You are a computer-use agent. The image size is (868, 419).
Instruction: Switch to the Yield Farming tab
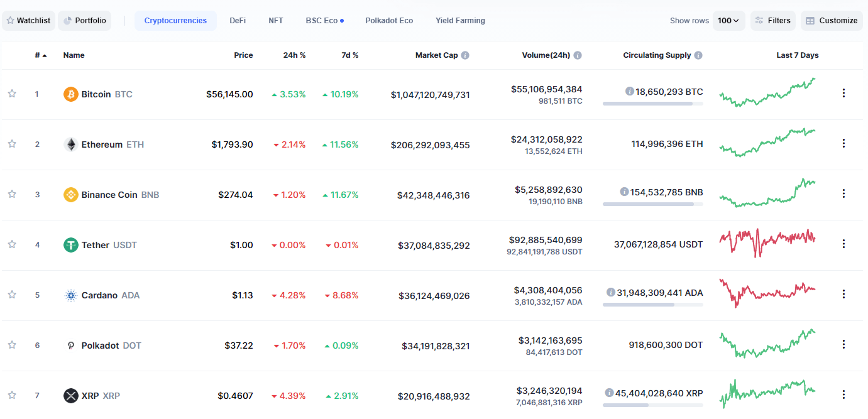pyautogui.click(x=460, y=21)
